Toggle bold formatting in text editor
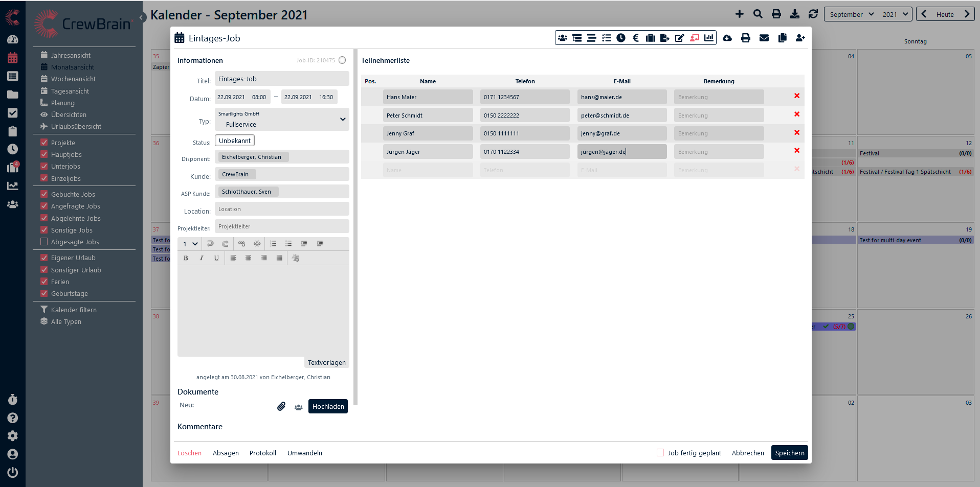Screen dimensions: 980x487 pyautogui.click(x=186, y=258)
